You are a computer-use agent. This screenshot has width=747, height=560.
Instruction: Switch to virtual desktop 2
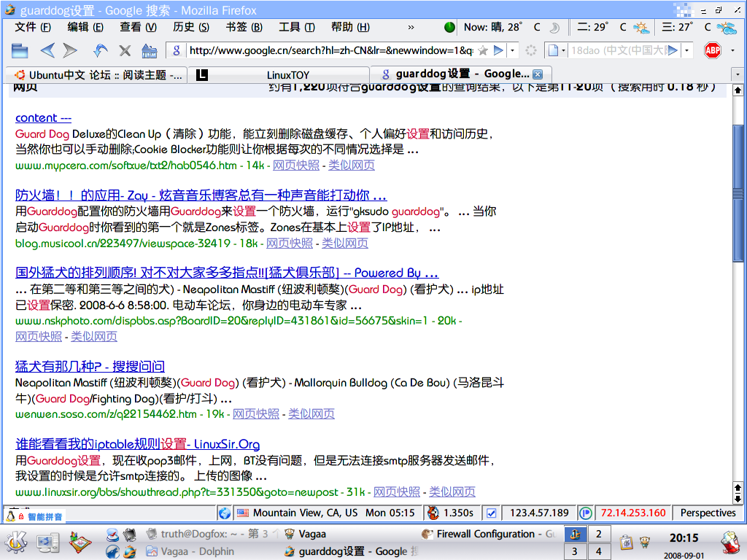tap(598, 534)
